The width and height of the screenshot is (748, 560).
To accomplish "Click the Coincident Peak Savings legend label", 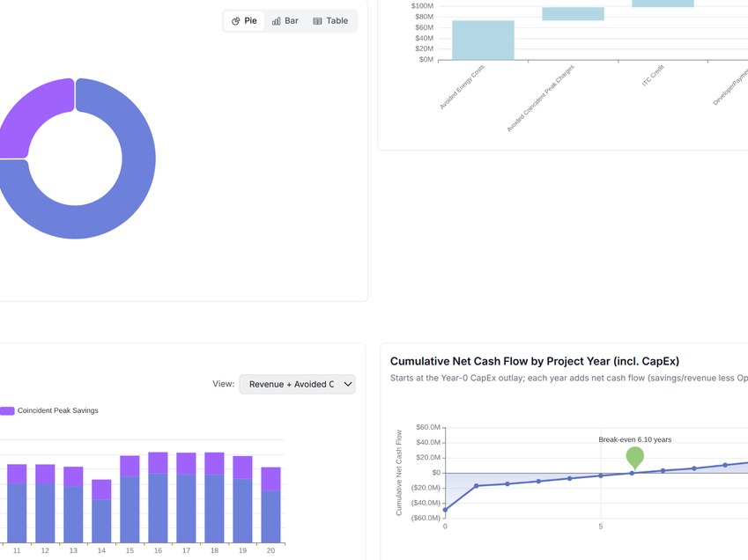I will (x=58, y=411).
